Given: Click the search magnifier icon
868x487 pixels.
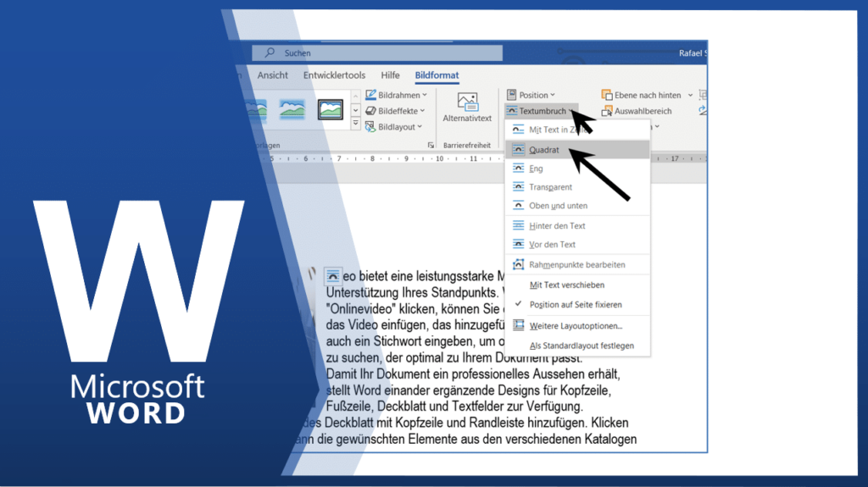Looking at the screenshot, I should coord(270,53).
